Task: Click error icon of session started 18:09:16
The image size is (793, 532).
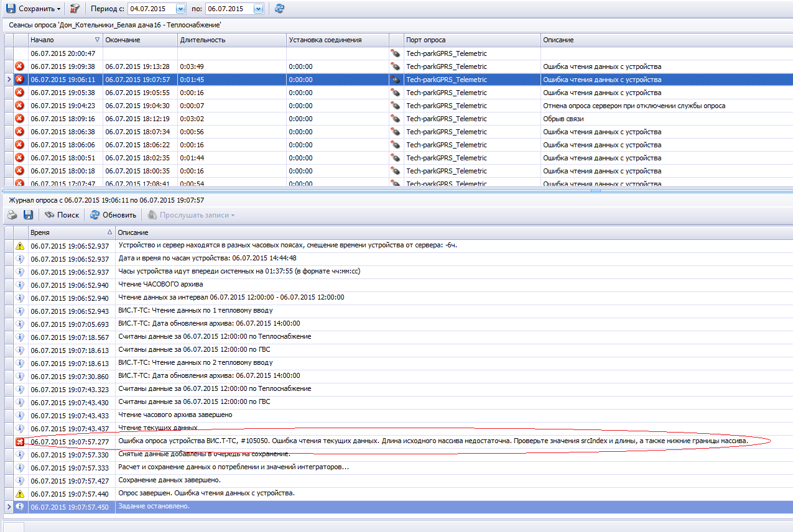Action: coord(19,119)
